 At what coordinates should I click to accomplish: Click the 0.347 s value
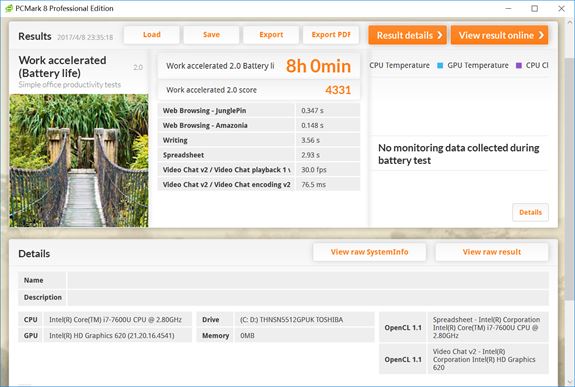pyautogui.click(x=312, y=110)
